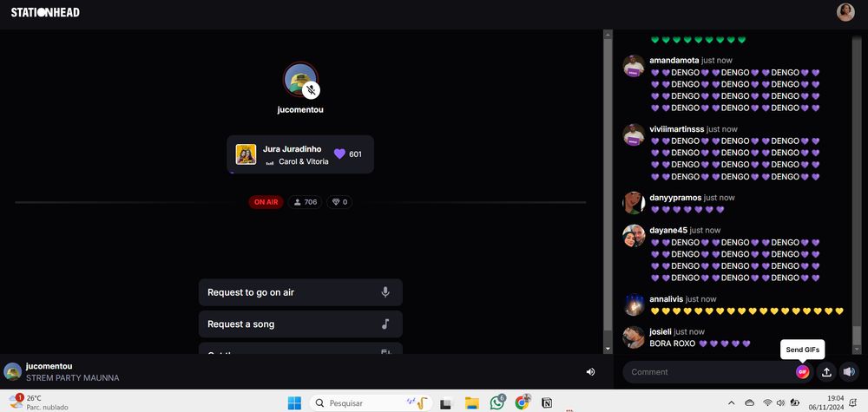Open Windows Start menu
This screenshot has height=412, width=868.
point(294,402)
